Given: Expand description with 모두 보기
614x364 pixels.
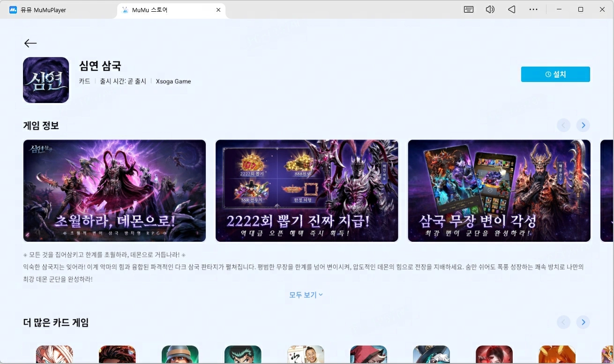Looking at the screenshot, I should (x=306, y=295).
